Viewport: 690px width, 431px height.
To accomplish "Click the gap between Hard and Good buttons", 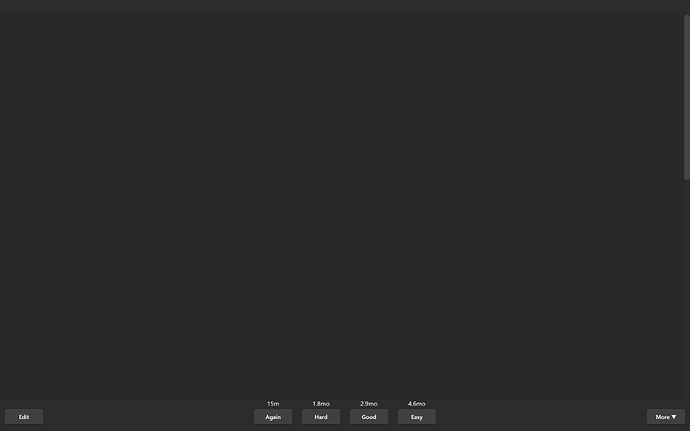I will point(345,417).
